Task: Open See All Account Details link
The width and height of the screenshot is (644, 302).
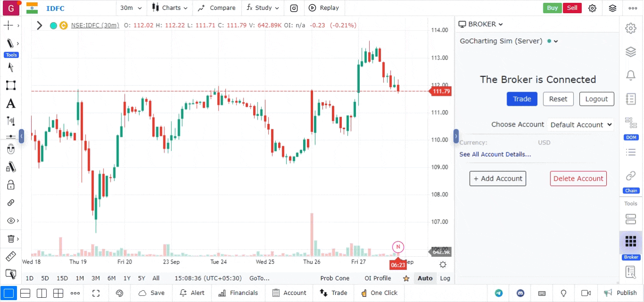Action: (x=495, y=154)
